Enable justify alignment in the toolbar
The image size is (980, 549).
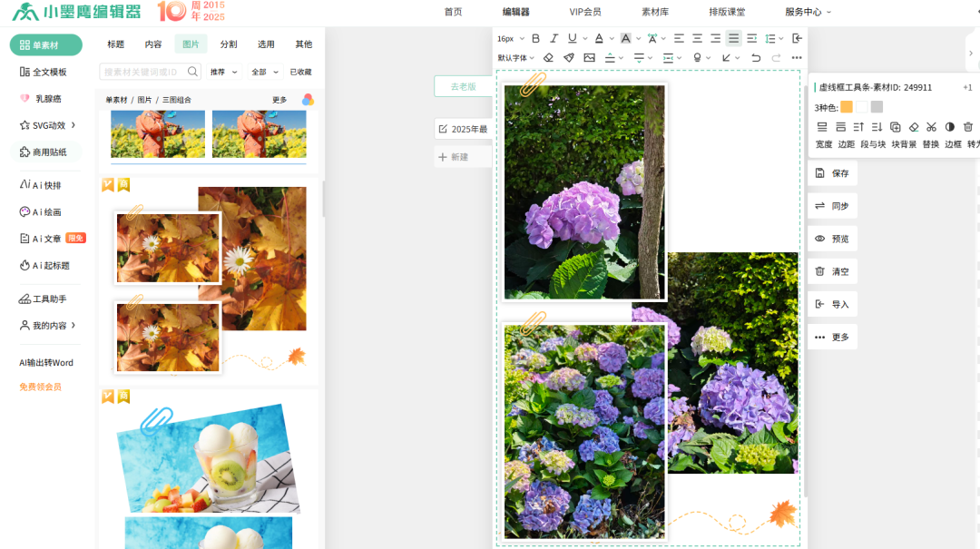pos(733,38)
